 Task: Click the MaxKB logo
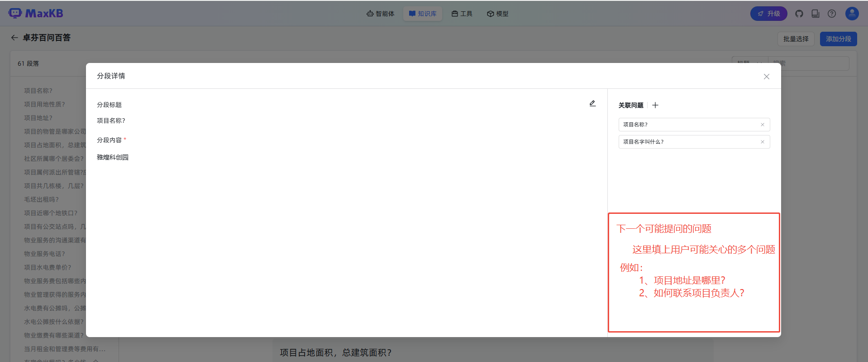coord(36,14)
